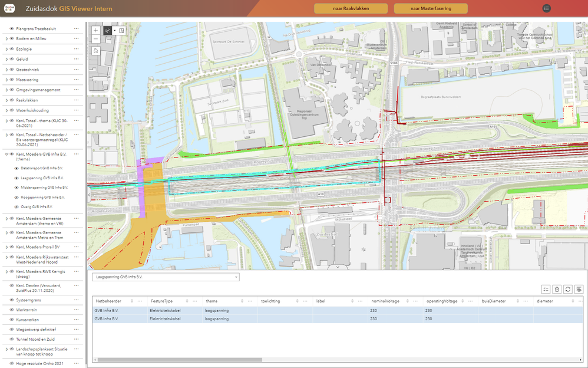Toggle visibility of Tunnel Noord en Zuid

(x=12, y=339)
